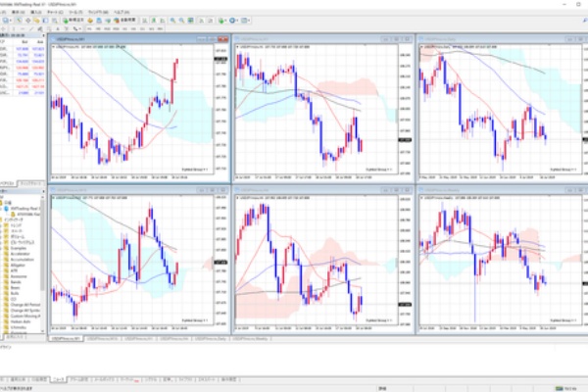Viewport: 588px width, 392px height.
Task: Expand the Indicators folder in Navigator
Action: point(3,220)
